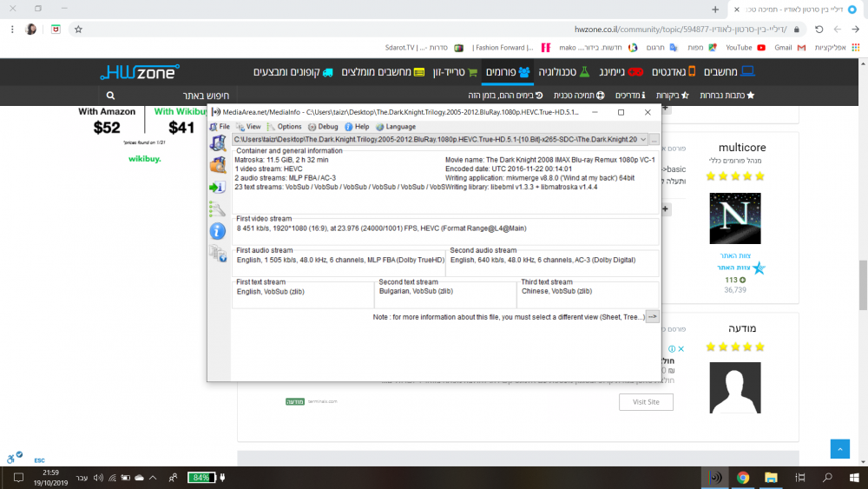Open the גיימינג category in HWzone nav
The width and height of the screenshot is (868, 489).
tap(621, 72)
